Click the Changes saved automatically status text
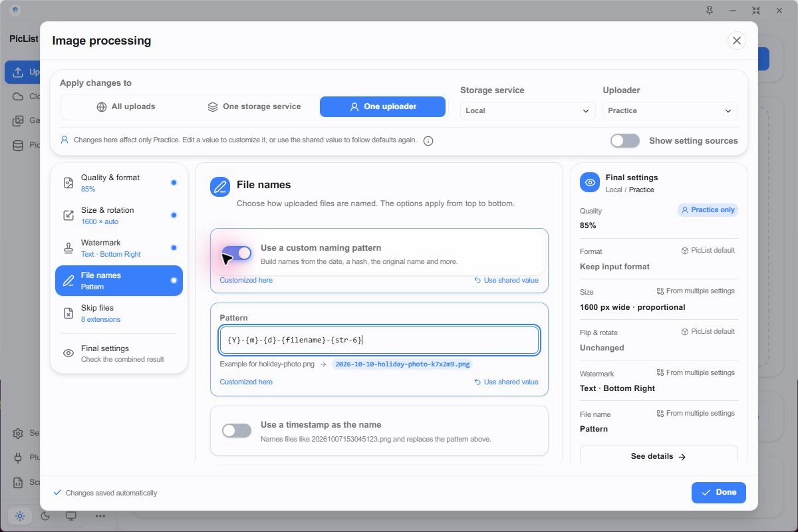The image size is (798, 532). pyautogui.click(x=112, y=493)
